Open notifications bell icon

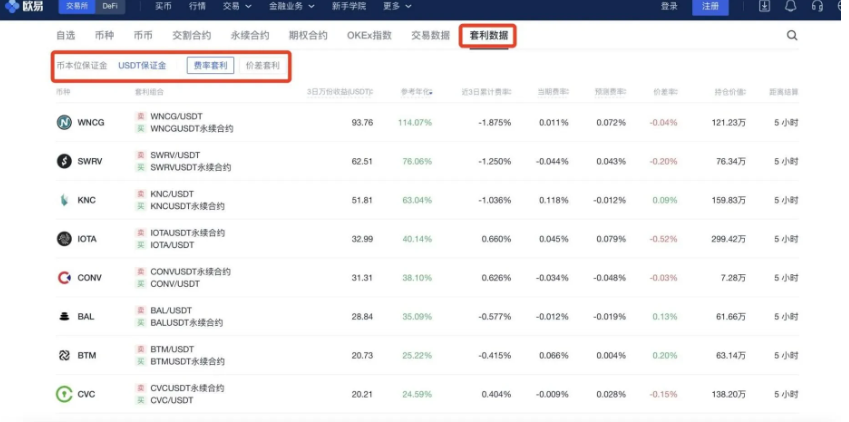[791, 6]
